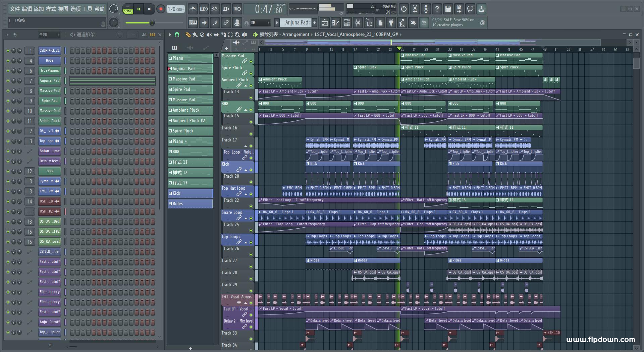Viewport: 644px width, 352px height.
Task: Toggle the loop recording icon
Action: point(237,9)
